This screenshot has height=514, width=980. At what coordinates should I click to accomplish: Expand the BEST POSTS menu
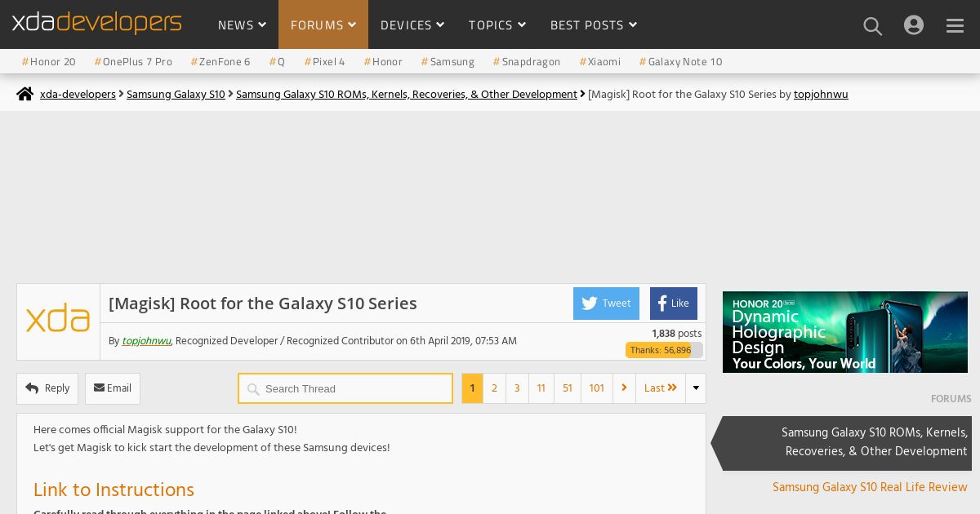[594, 25]
